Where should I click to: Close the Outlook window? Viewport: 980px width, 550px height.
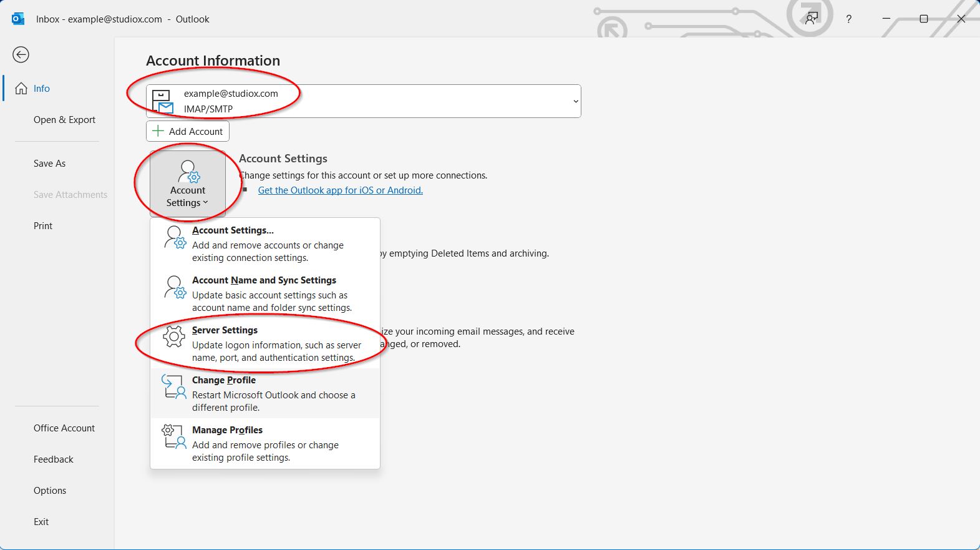click(961, 19)
